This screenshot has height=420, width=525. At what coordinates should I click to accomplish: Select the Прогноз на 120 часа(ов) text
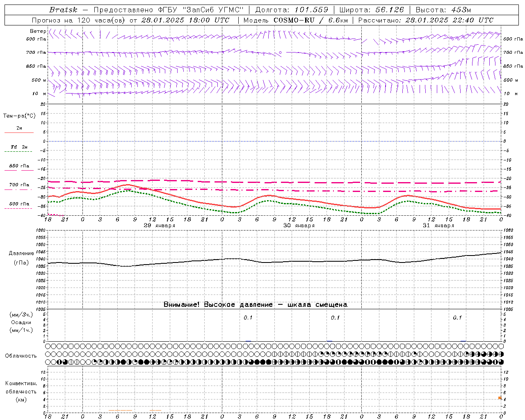(79, 20)
